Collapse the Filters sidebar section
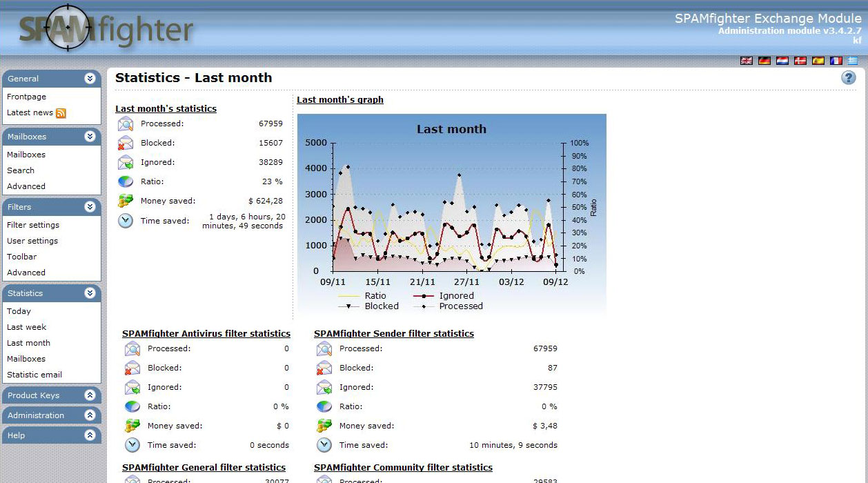 (90, 207)
